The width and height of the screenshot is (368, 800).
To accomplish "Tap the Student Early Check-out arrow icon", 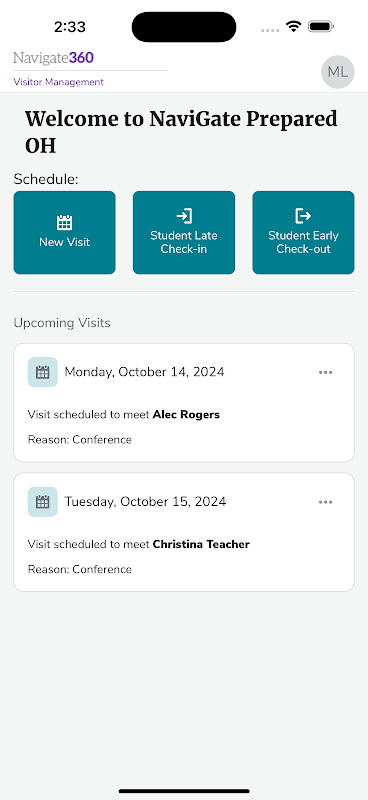I will point(303,216).
